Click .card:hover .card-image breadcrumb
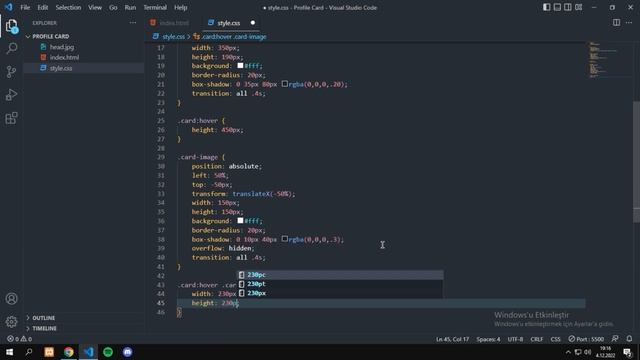Viewport: 640px width, 360px height. click(234, 37)
